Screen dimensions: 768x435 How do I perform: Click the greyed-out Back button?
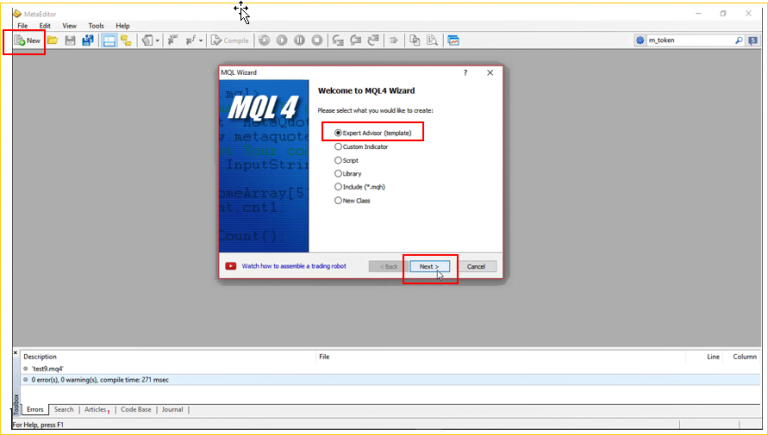[389, 266]
